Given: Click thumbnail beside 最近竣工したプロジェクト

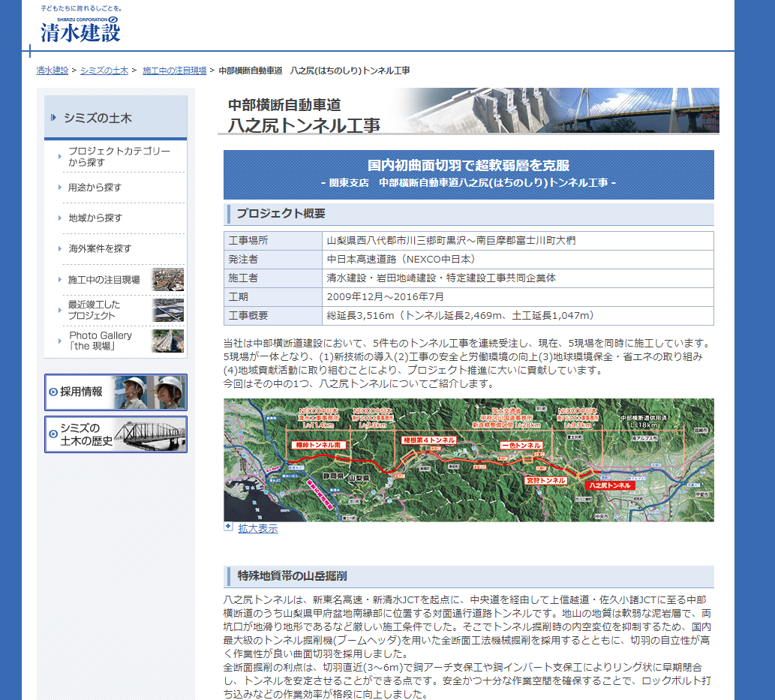Looking at the screenshot, I should (168, 310).
